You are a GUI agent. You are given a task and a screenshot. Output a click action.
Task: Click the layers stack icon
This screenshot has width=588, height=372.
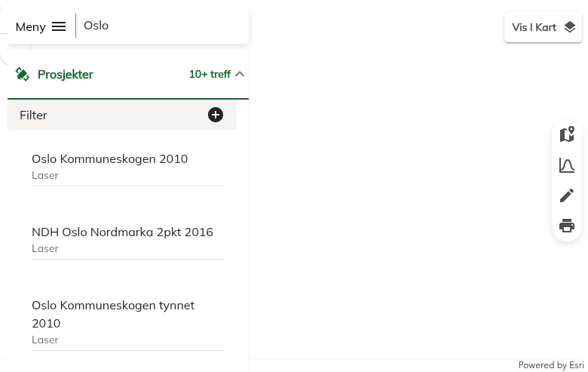[570, 27]
